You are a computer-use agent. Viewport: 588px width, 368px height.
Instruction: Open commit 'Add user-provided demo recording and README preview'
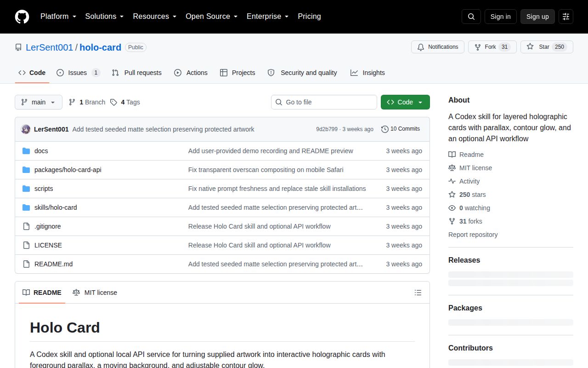(271, 151)
